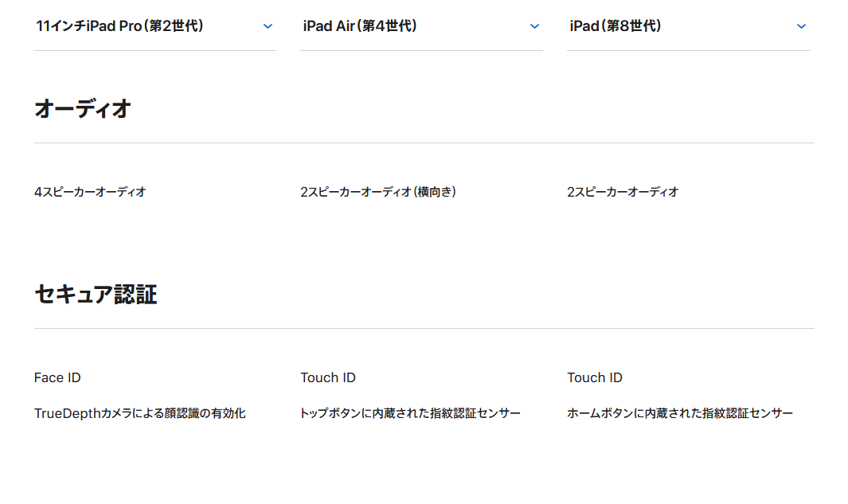Click the divider line under オーディオ heading
Viewport: 848px width, 504px height.
[x=424, y=143]
